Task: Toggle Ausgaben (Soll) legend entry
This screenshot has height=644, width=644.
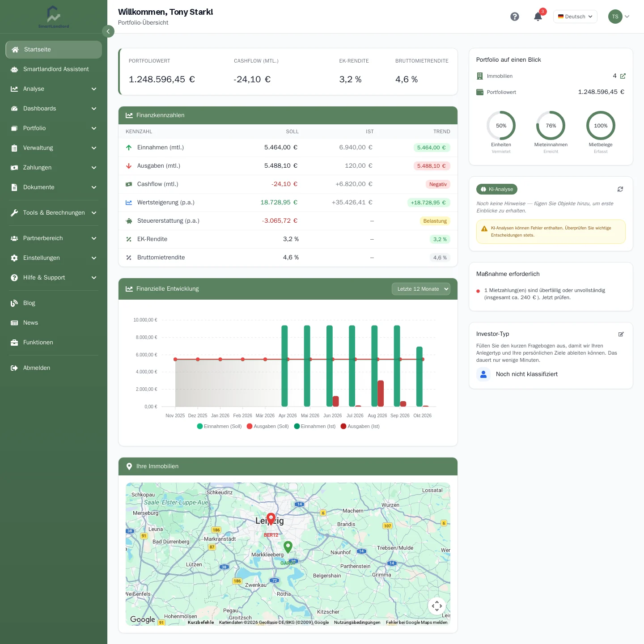Action: (268, 426)
